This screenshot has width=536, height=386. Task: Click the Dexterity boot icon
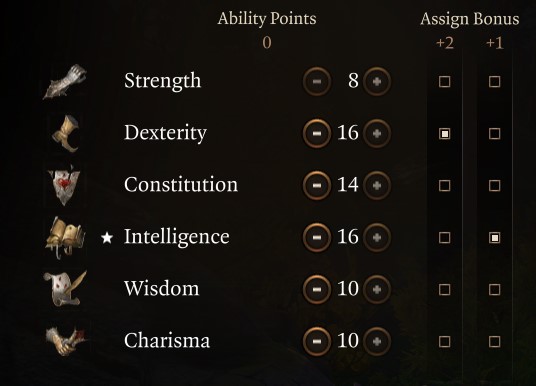[x=66, y=134]
